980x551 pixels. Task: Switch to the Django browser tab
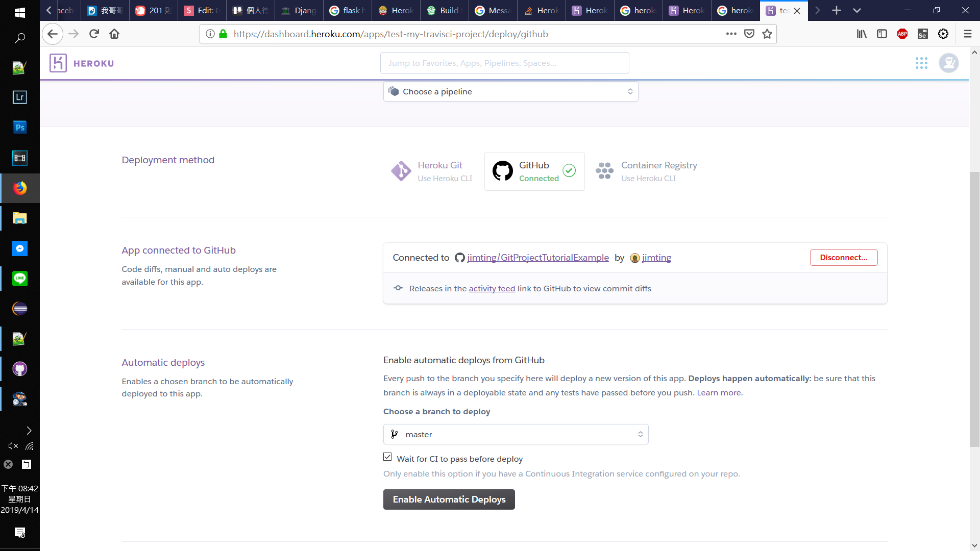tap(300, 10)
